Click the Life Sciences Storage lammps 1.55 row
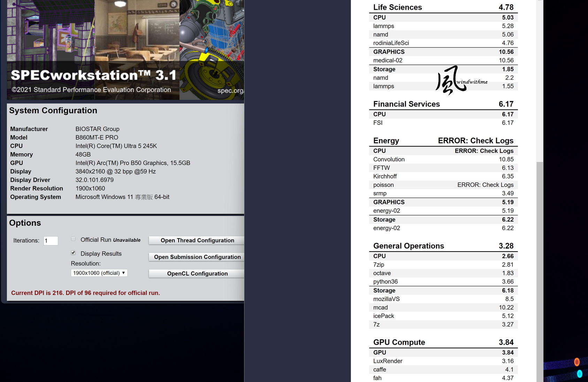Viewport: 588px width, 382px height. 443,86
